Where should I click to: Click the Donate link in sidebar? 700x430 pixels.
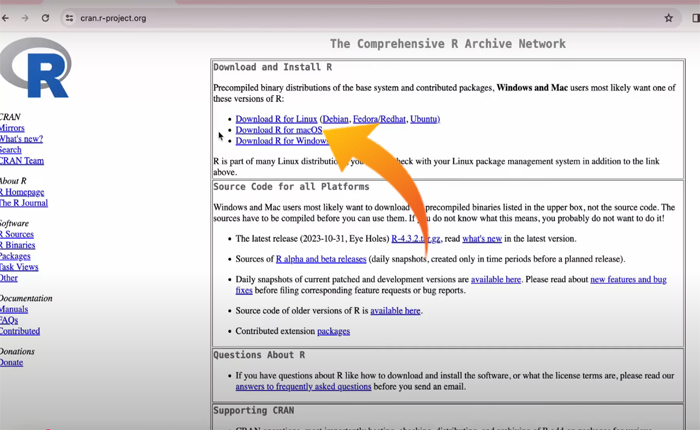point(11,362)
